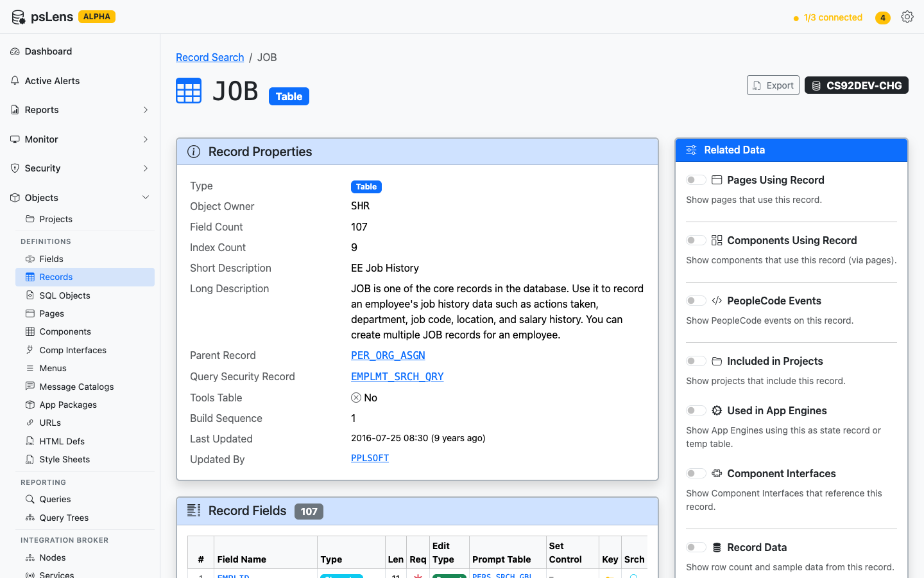Open parent record PER_ORG_ASGN link

pos(388,355)
